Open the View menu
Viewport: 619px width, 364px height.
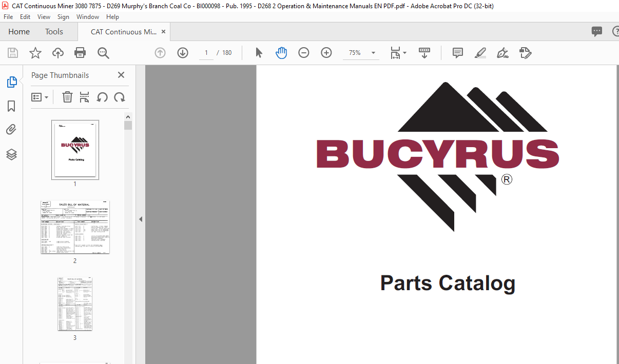coord(44,17)
